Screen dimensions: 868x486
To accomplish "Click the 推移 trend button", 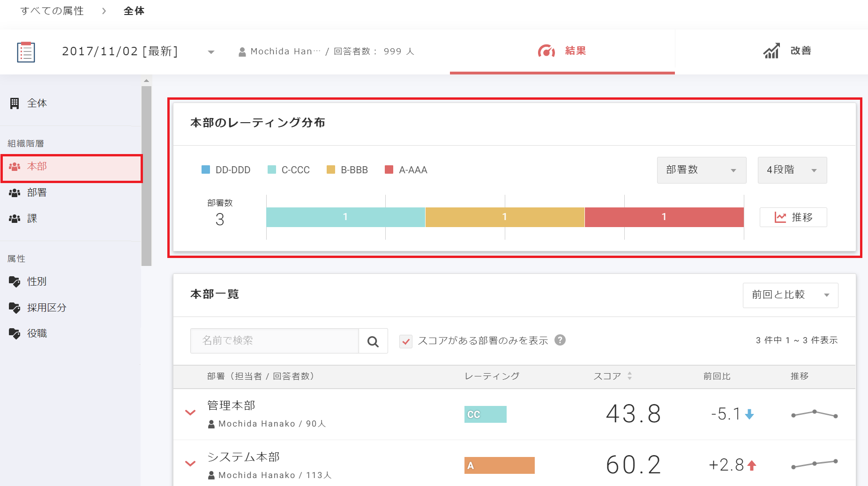I will (x=793, y=217).
